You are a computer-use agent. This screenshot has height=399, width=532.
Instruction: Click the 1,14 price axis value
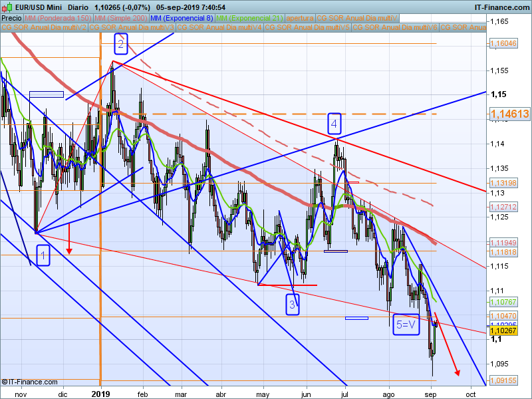click(497, 144)
